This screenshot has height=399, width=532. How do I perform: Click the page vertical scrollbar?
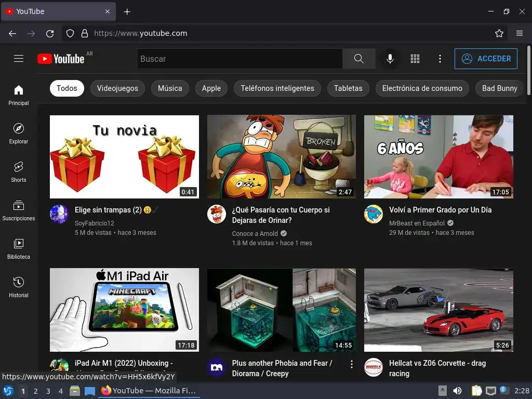[528, 71]
